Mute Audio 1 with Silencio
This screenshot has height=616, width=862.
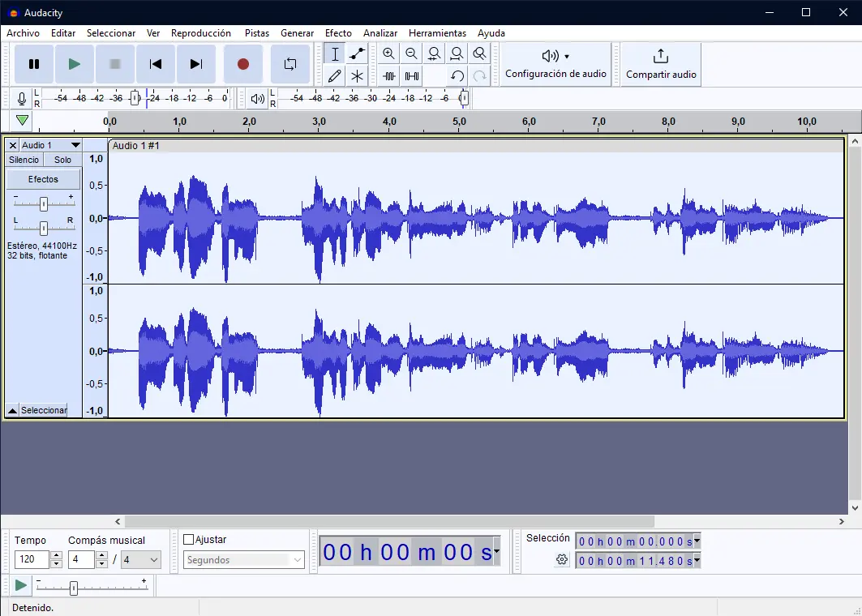23,160
